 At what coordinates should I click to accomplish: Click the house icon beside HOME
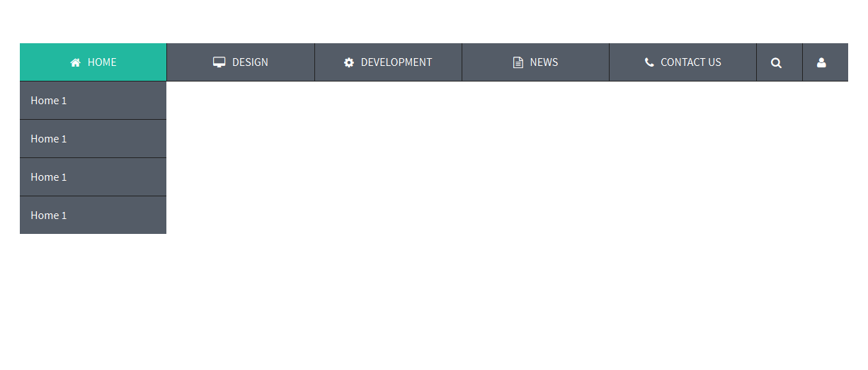pos(76,62)
